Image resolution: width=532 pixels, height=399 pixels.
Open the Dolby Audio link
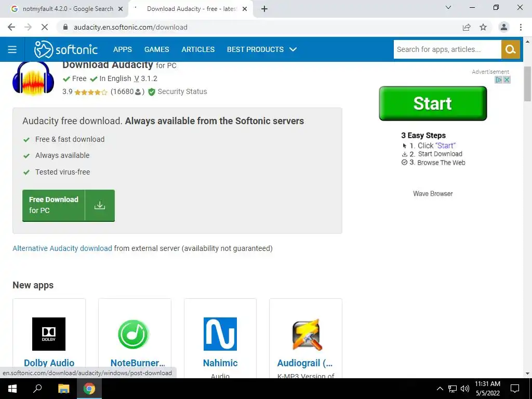tap(49, 363)
